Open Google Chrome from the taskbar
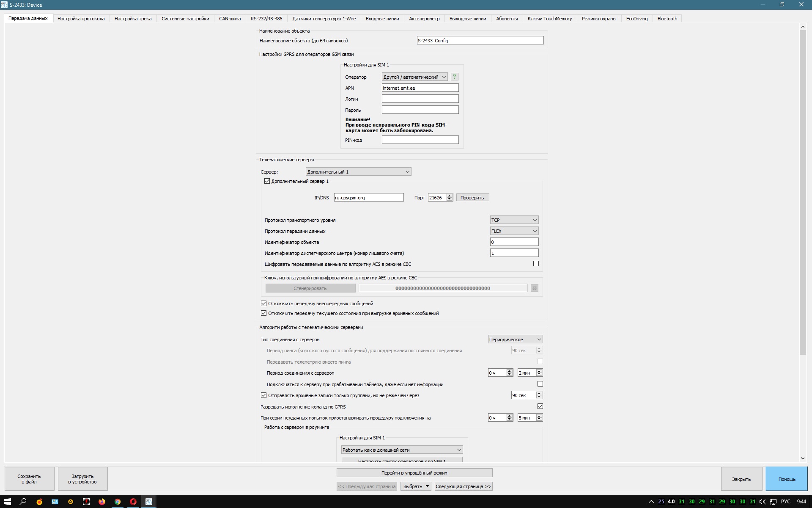 point(118,502)
